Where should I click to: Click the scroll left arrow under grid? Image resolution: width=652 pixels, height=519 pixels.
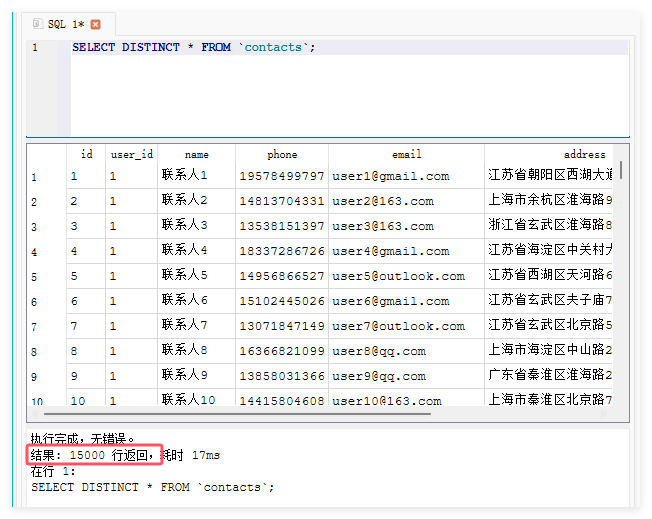(x=35, y=414)
